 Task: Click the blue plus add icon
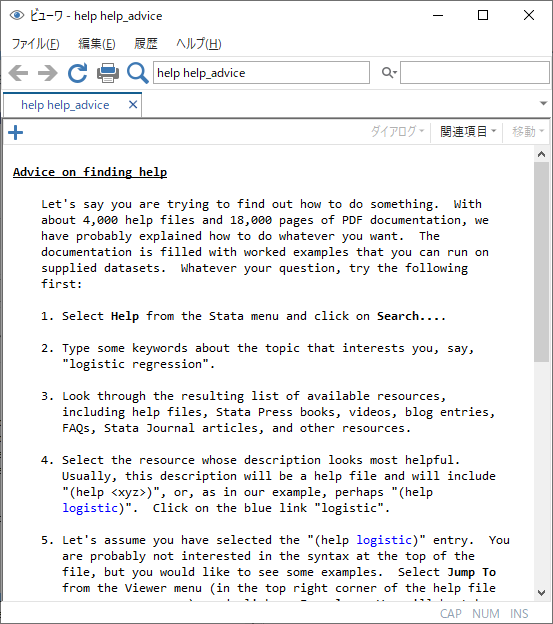coord(16,133)
